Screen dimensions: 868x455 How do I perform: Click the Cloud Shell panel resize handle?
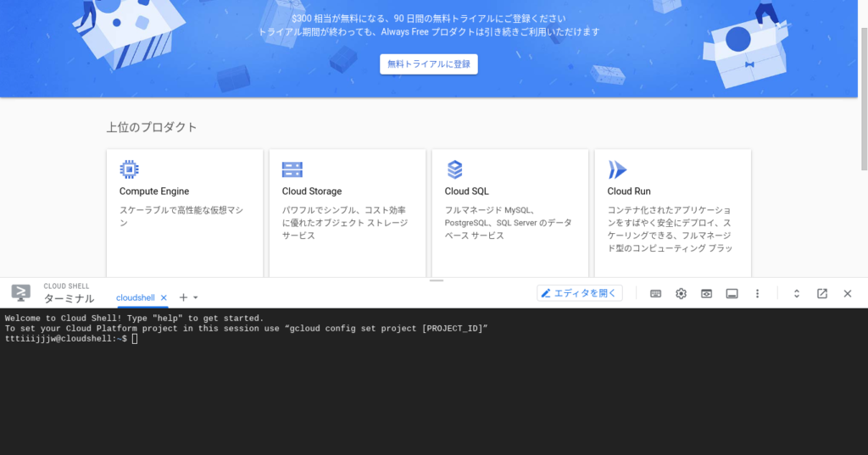click(x=437, y=280)
